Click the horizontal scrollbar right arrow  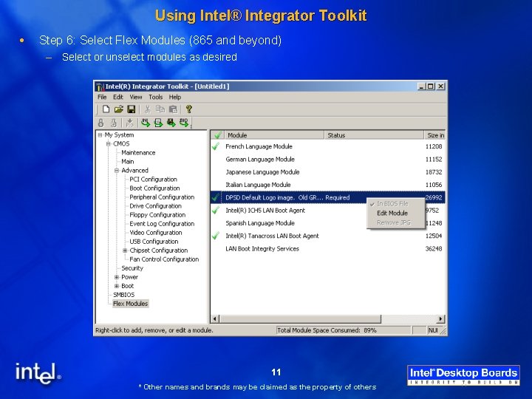[440, 319]
